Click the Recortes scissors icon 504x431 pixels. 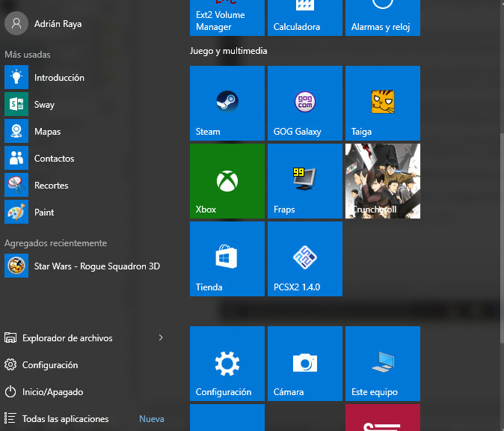click(x=16, y=185)
